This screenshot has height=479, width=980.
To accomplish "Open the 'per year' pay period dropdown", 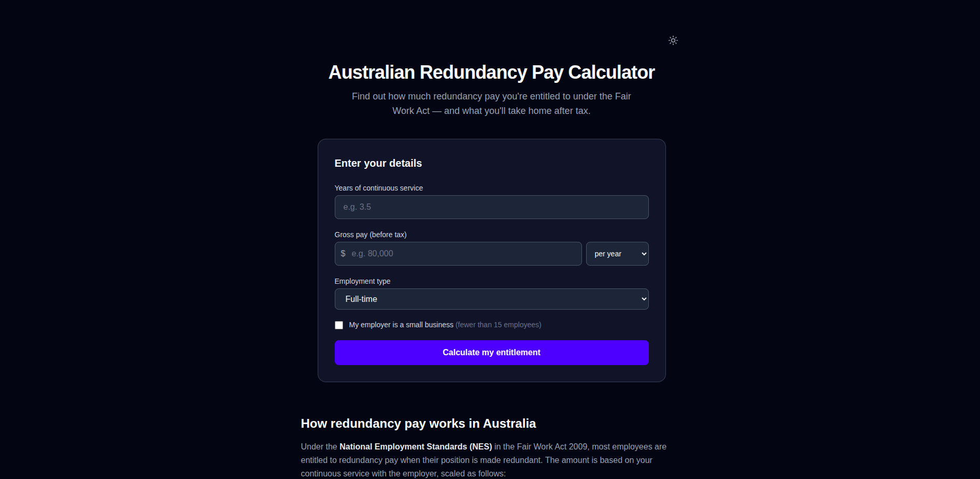I will [617, 254].
